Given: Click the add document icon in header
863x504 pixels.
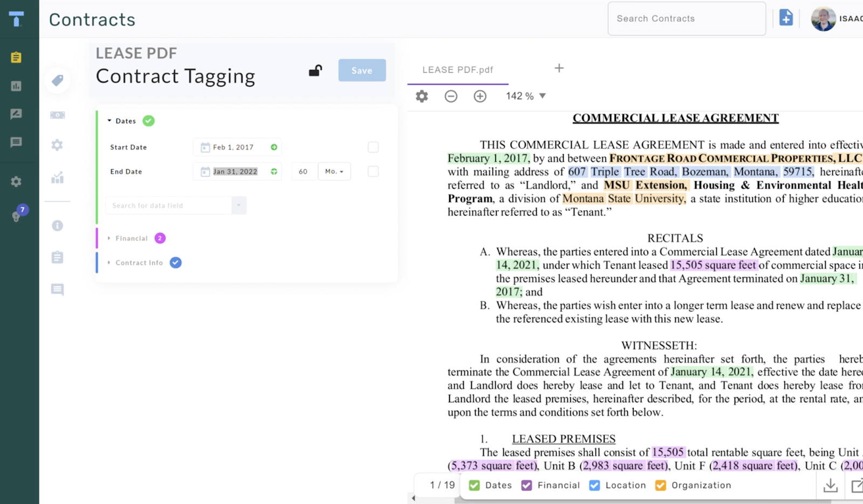Looking at the screenshot, I should (786, 18).
